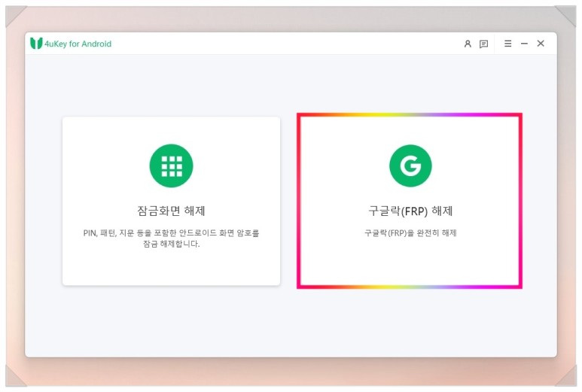Open the feedback message icon
Screen dimensions: 582x392
(x=483, y=44)
